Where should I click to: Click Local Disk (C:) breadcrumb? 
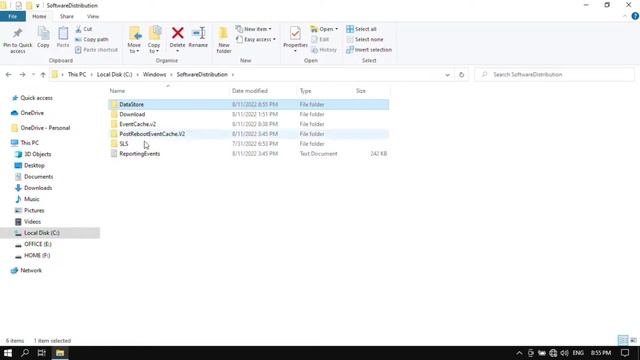point(114,75)
